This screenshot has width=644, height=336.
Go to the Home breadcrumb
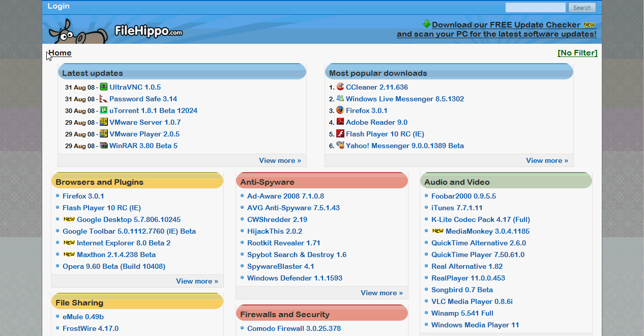(x=60, y=53)
